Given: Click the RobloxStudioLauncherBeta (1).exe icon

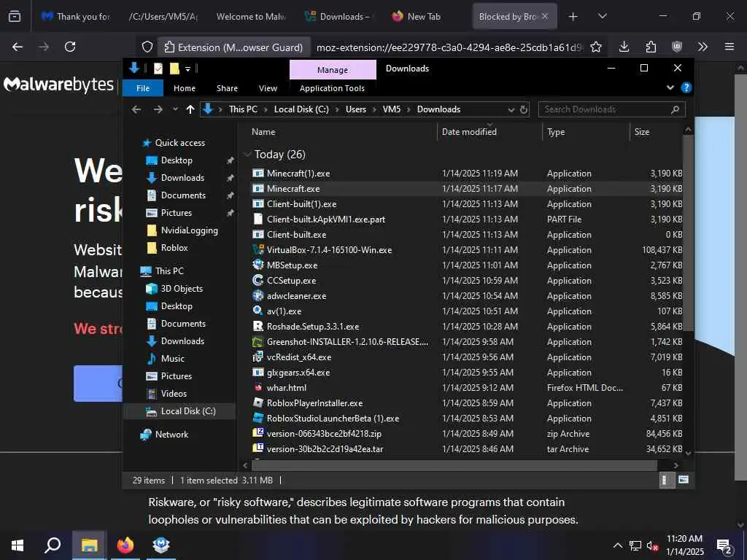Looking at the screenshot, I should click(x=258, y=418).
